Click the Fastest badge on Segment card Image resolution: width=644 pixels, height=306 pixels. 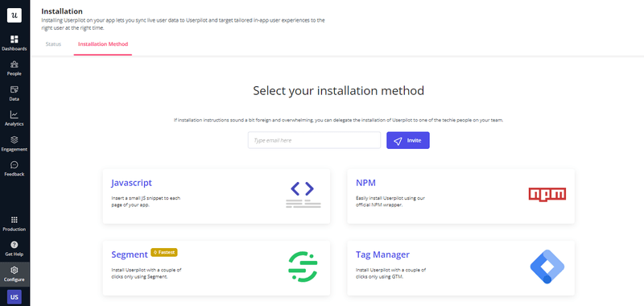coord(164,252)
